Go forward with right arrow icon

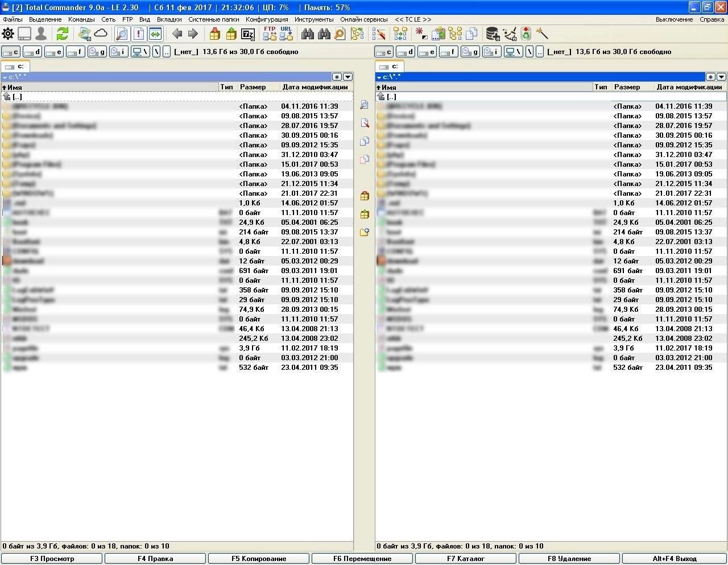(193, 34)
